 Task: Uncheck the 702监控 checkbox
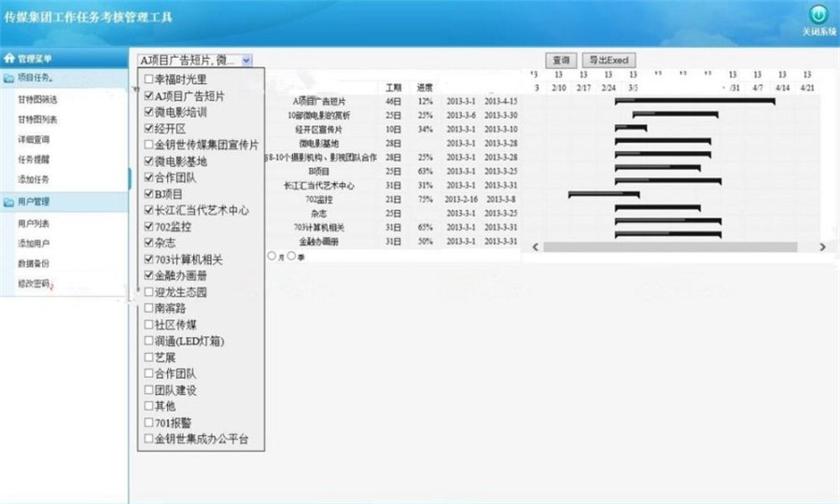tap(148, 226)
